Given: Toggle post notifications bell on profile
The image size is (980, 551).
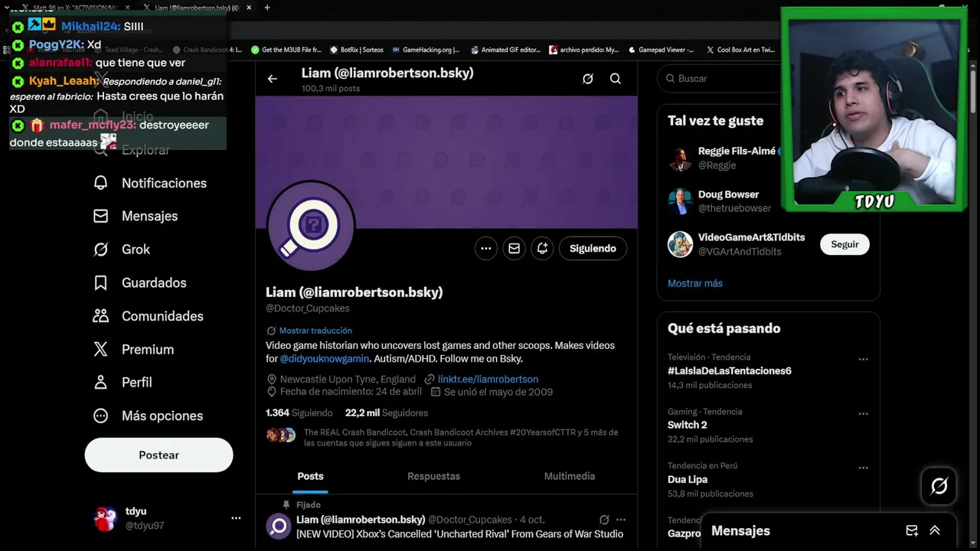Looking at the screenshot, I should point(542,249).
